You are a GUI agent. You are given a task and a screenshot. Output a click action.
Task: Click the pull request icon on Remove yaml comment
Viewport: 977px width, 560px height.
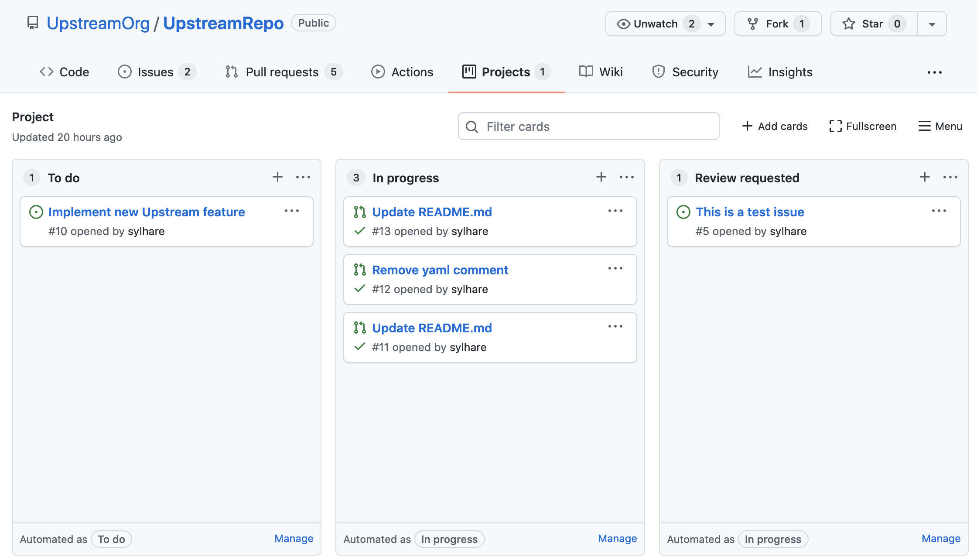pos(360,270)
